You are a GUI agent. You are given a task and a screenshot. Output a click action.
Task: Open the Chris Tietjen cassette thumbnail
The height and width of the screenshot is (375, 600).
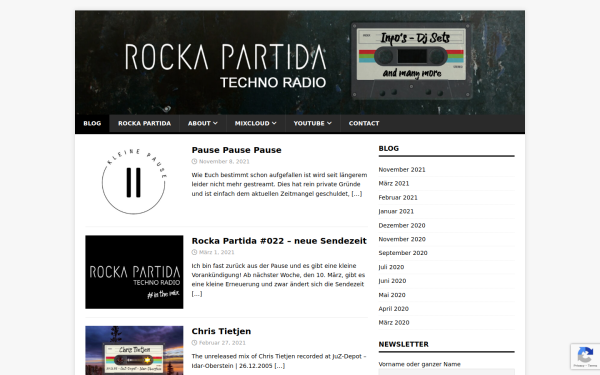pyautogui.click(x=134, y=351)
